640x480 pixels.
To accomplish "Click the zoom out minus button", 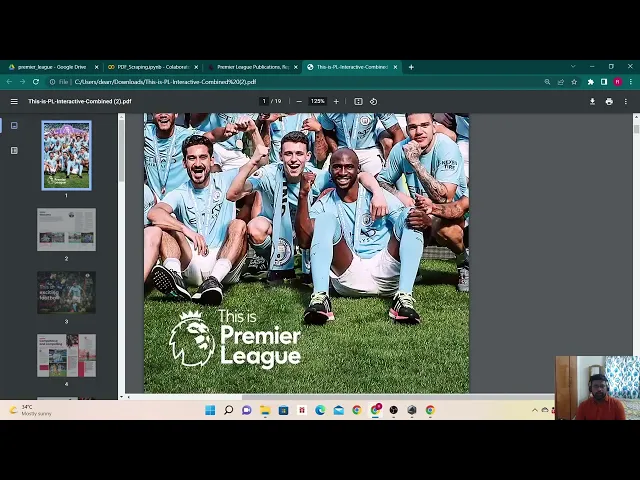I will [299, 102].
